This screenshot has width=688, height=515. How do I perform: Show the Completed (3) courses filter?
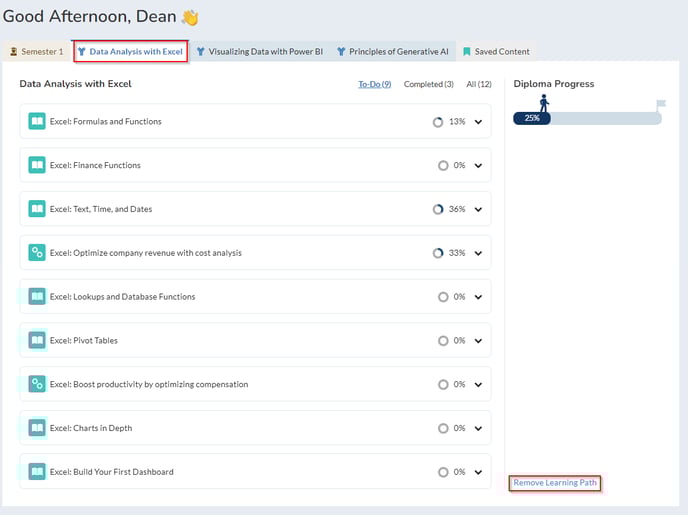click(429, 84)
